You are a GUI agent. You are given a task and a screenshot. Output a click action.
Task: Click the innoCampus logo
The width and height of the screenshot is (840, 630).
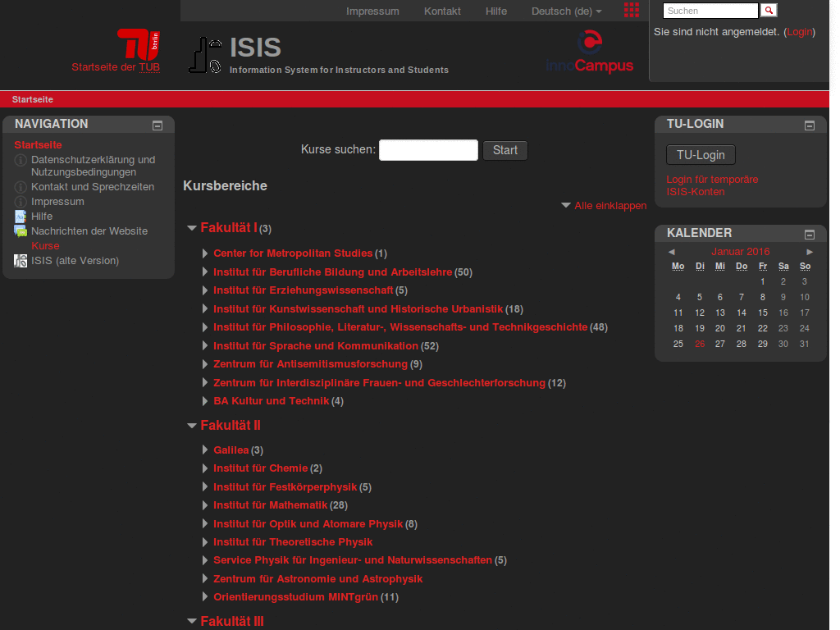coord(589,49)
